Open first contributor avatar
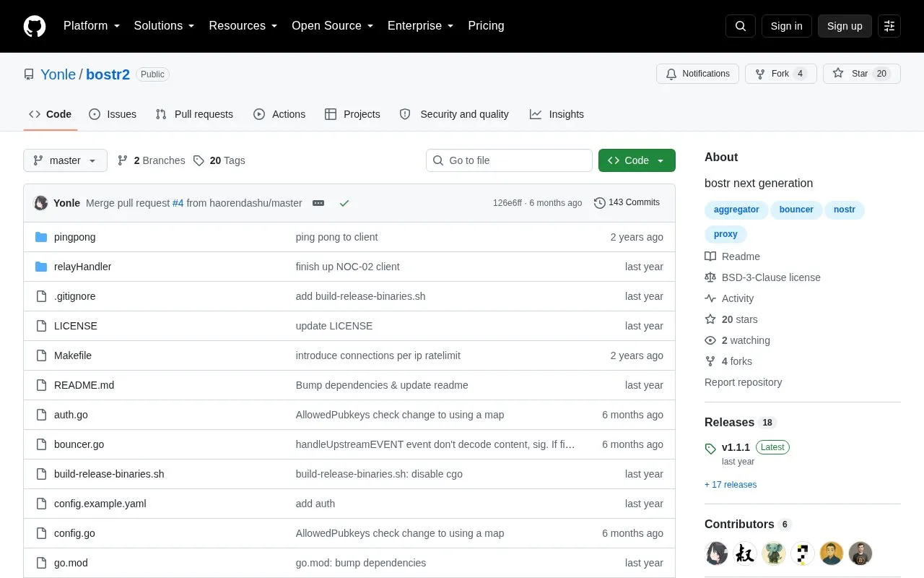The height and width of the screenshot is (578, 924). tap(717, 553)
